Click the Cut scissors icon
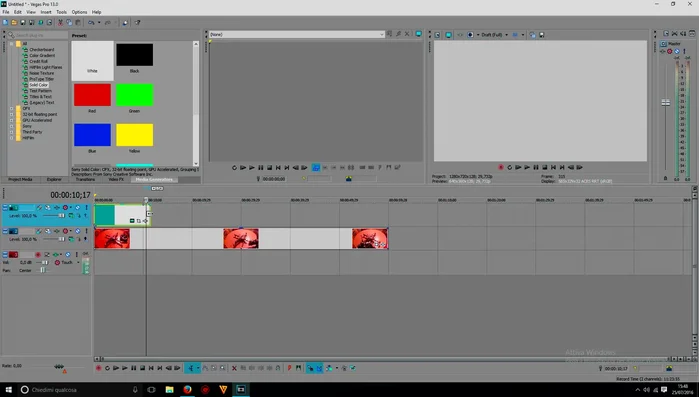699x397 pixels. click(61, 22)
